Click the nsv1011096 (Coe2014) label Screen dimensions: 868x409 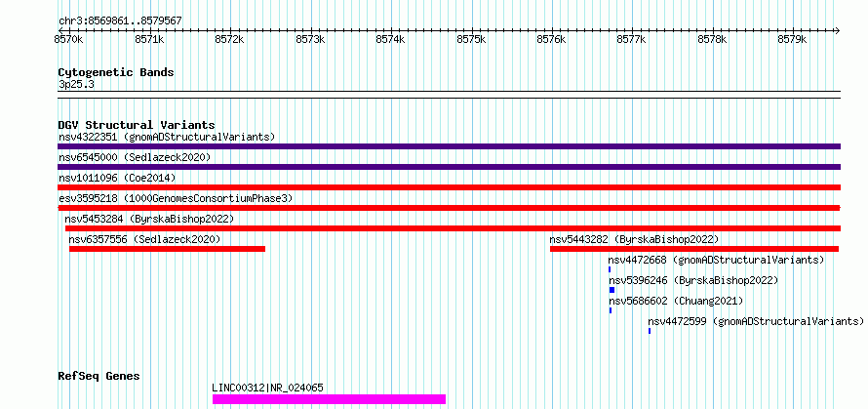click(117, 178)
